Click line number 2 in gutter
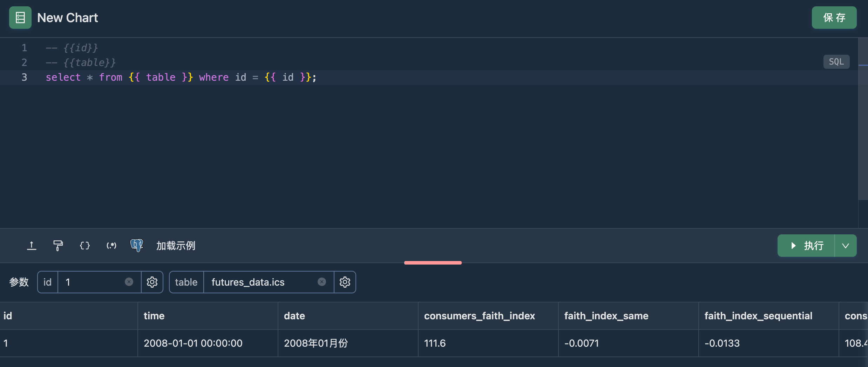 tap(24, 62)
